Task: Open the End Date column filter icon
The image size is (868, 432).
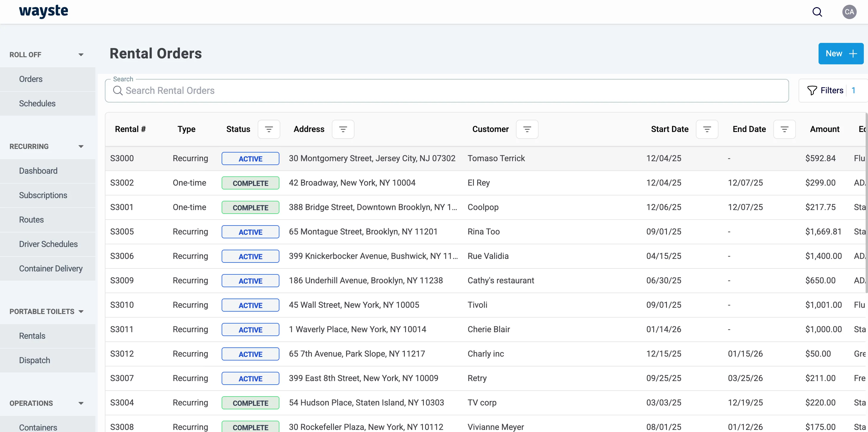Action: click(784, 129)
